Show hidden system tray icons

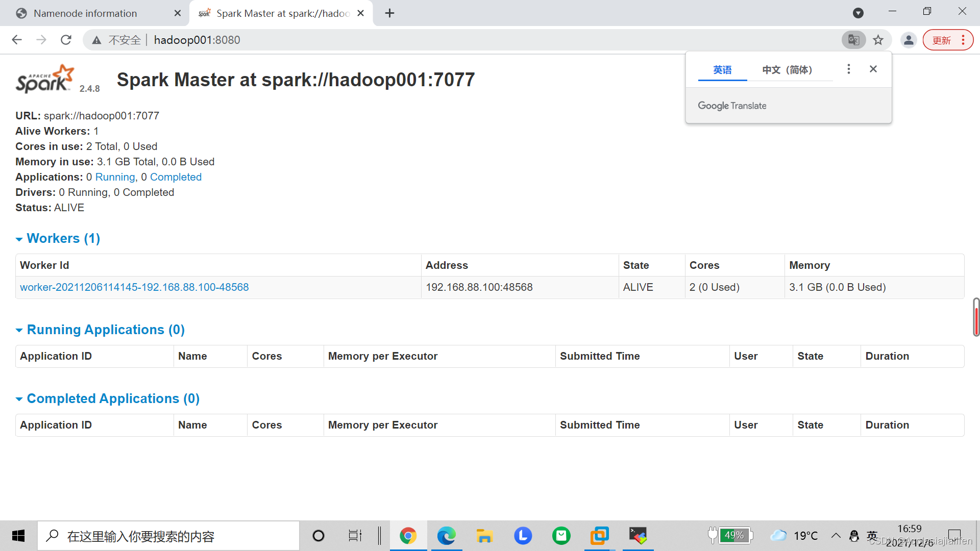(836, 536)
